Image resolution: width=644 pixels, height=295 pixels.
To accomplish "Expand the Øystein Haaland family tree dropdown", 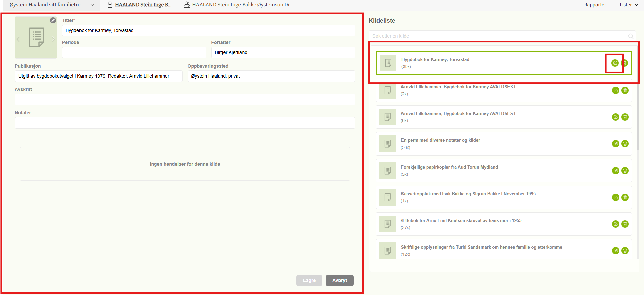I will [x=92, y=5].
